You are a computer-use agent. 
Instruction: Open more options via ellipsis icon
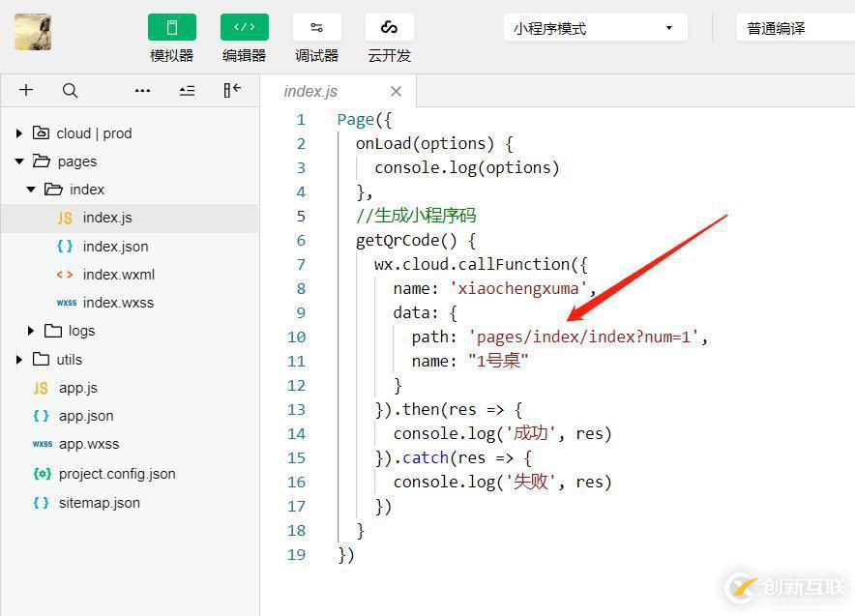coord(142,90)
